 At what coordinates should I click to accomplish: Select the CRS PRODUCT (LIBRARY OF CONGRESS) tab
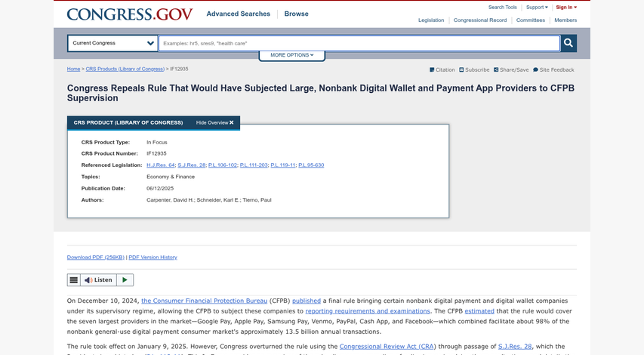[x=128, y=122]
